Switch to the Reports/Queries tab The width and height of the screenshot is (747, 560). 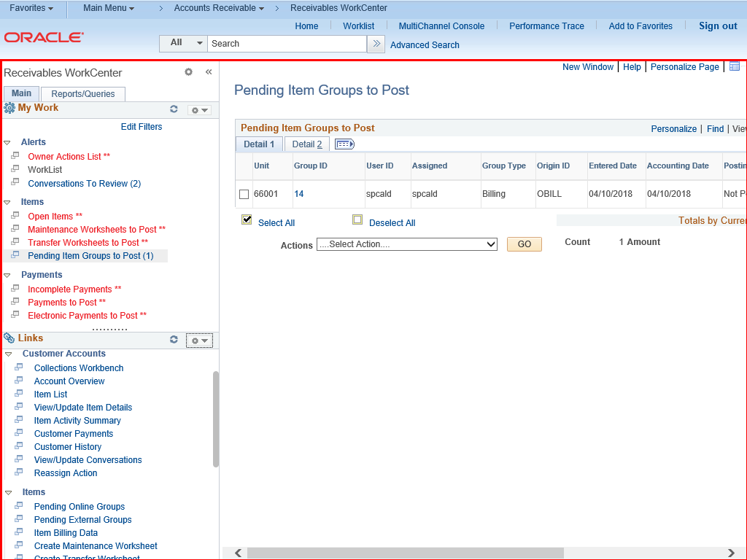pyautogui.click(x=83, y=94)
